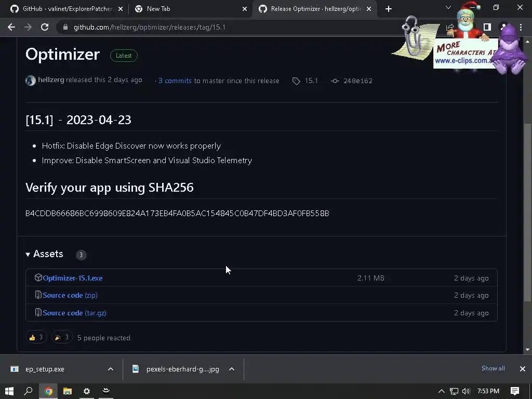Screen dimensions: 532x399
Task: Click the page vertical scrollbar thumb
Action: [527, 212]
